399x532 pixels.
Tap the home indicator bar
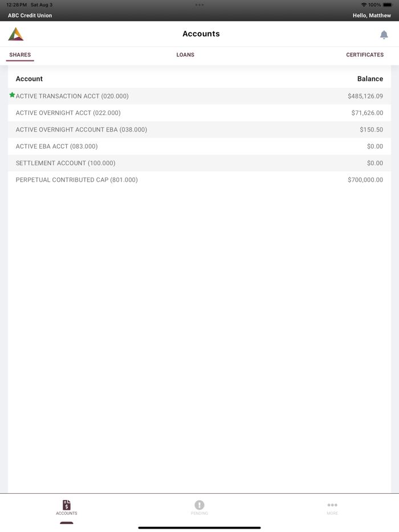[199, 526]
